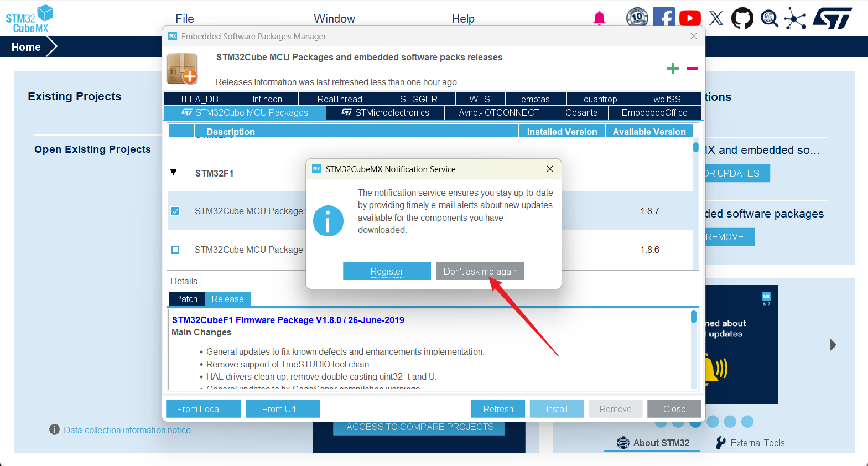Click the pink minus remove-pack icon

pos(692,68)
